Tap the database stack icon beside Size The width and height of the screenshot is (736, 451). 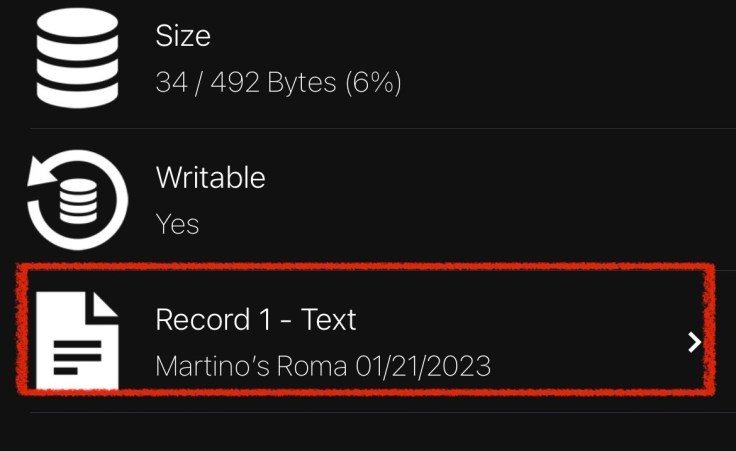77,56
